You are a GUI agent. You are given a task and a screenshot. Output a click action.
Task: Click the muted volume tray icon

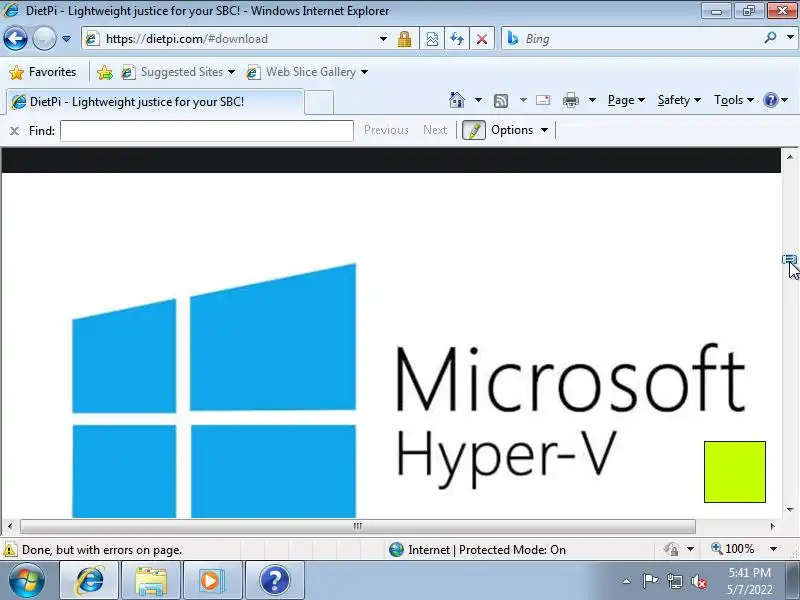pyautogui.click(x=698, y=581)
